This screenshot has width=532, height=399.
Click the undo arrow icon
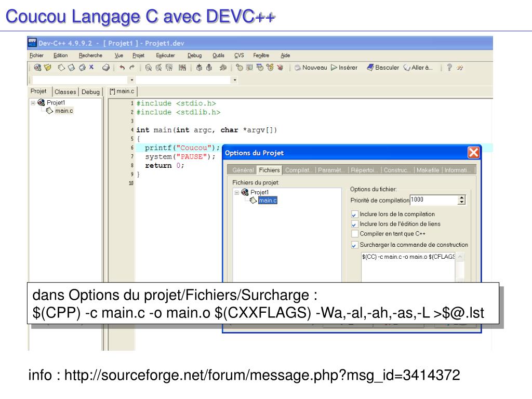(x=122, y=68)
